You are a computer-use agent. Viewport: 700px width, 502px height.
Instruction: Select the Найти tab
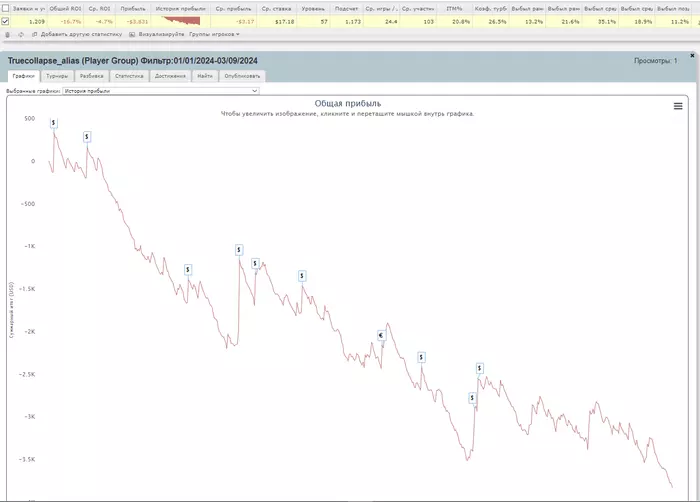point(205,76)
